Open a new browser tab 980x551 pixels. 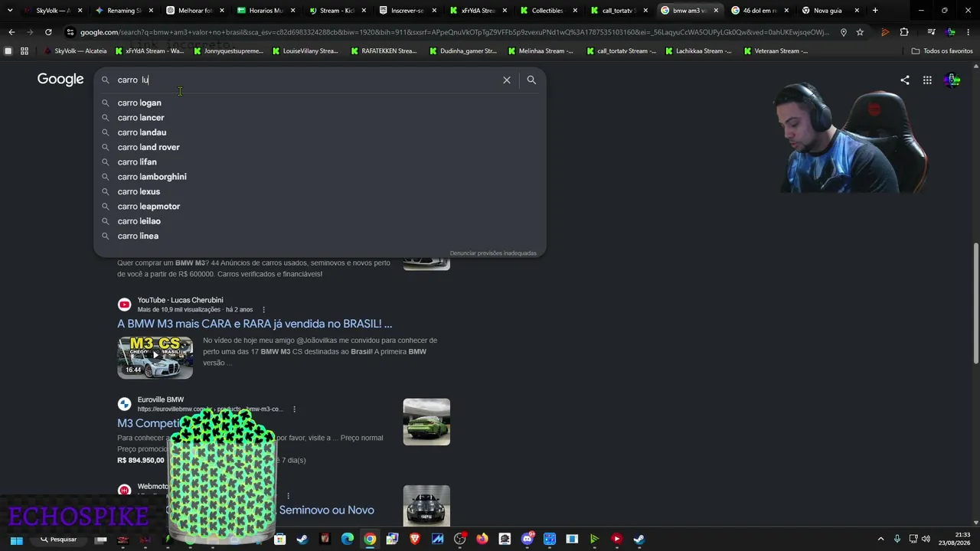pos(875,11)
